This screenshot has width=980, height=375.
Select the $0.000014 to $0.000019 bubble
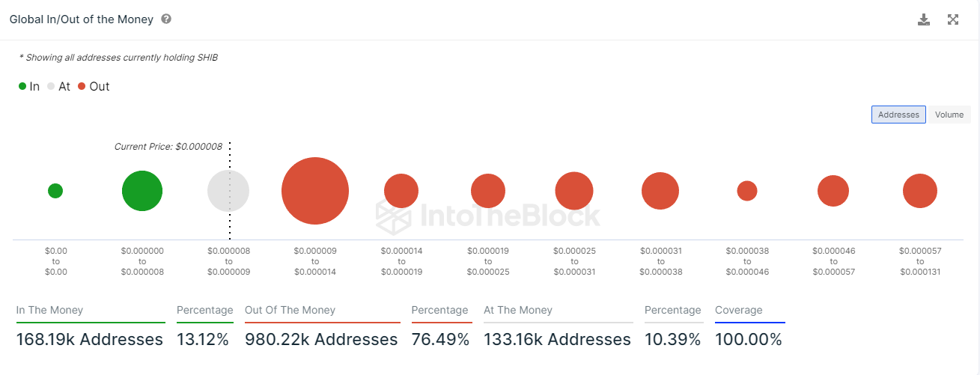pos(401,191)
